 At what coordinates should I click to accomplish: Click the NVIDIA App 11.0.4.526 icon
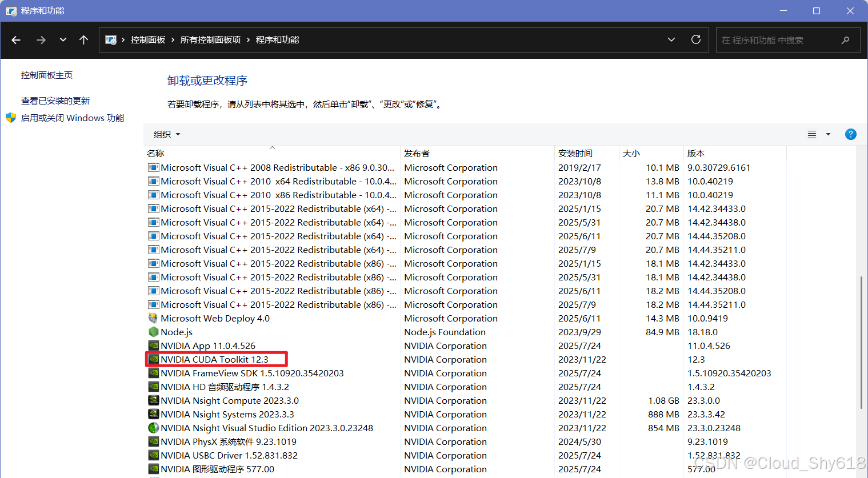pos(153,346)
